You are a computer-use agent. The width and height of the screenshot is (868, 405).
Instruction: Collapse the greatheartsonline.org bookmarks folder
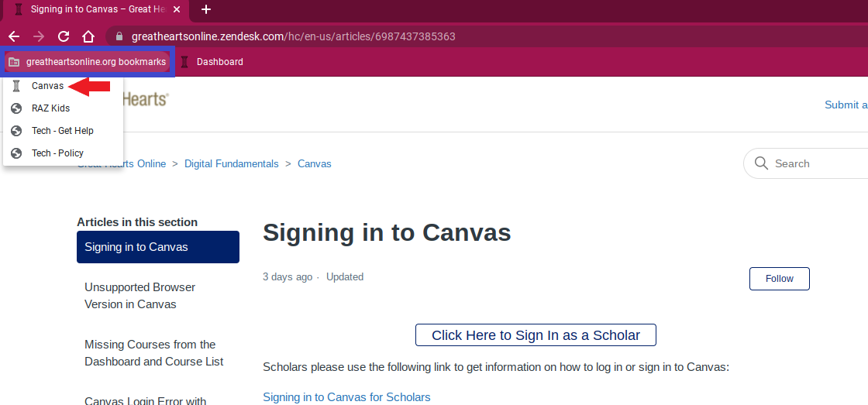87,62
